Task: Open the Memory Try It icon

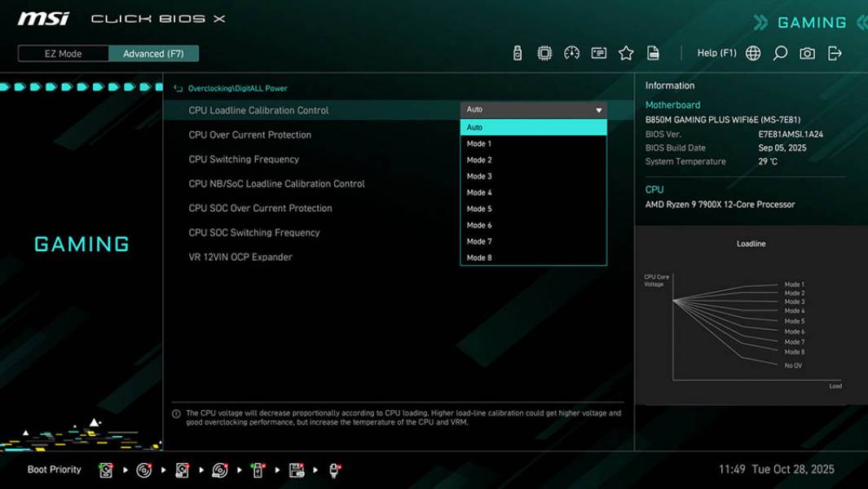Action: click(x=599, y=52)
